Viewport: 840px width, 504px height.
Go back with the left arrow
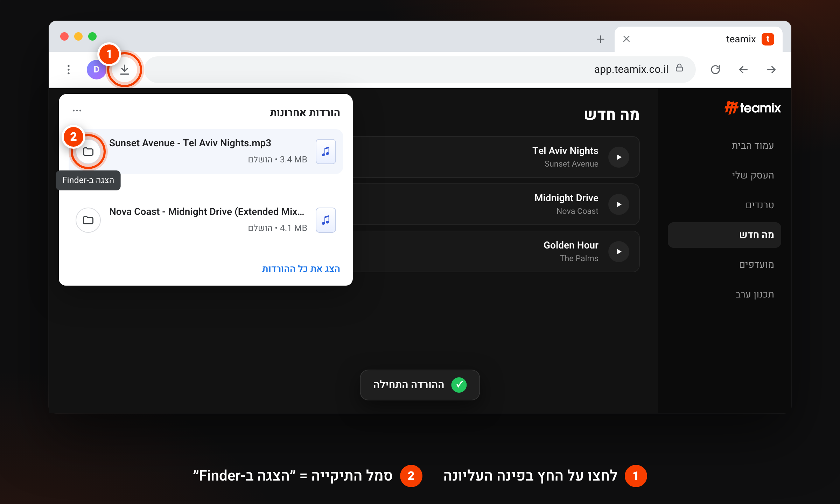pos(743,70)
